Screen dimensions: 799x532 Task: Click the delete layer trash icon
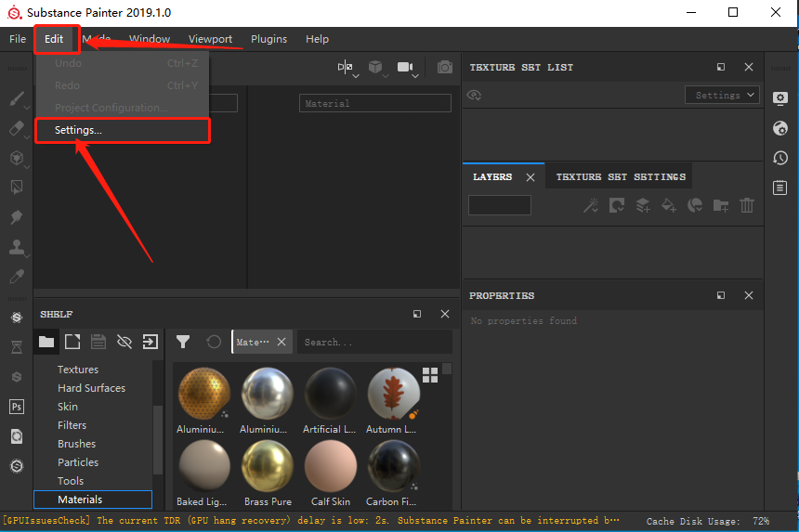click(x=747, y=205)
